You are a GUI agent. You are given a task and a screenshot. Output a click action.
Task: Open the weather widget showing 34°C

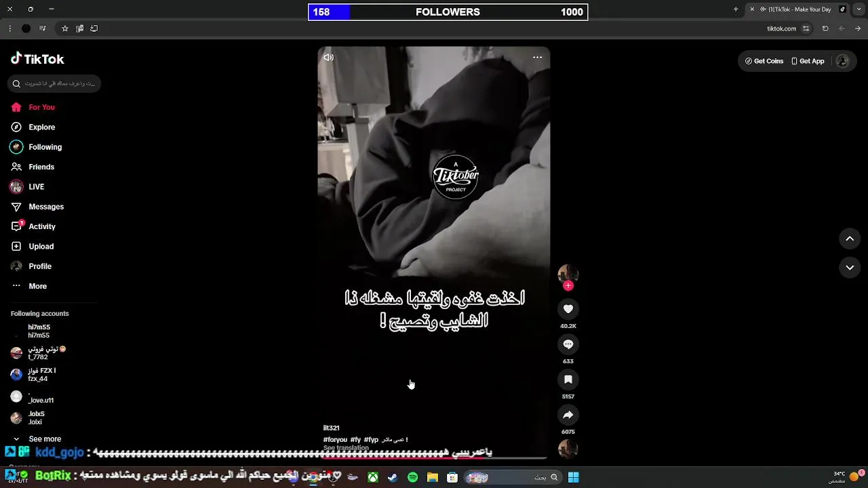point(846,477)
